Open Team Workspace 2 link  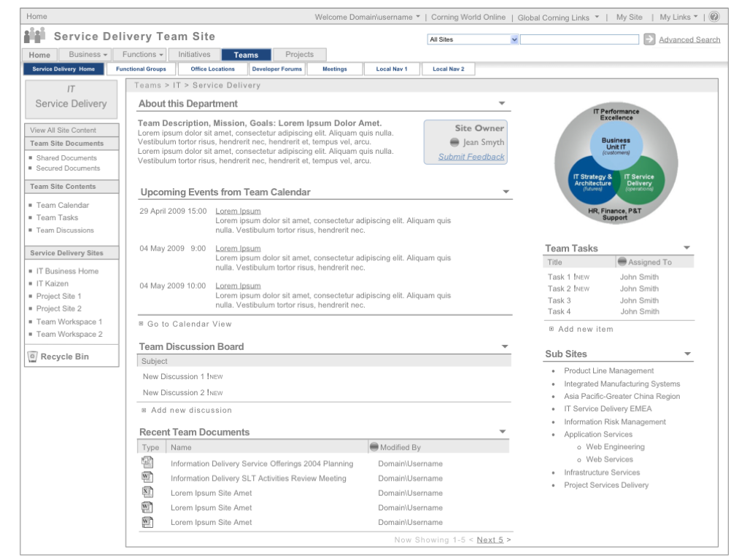69,334
